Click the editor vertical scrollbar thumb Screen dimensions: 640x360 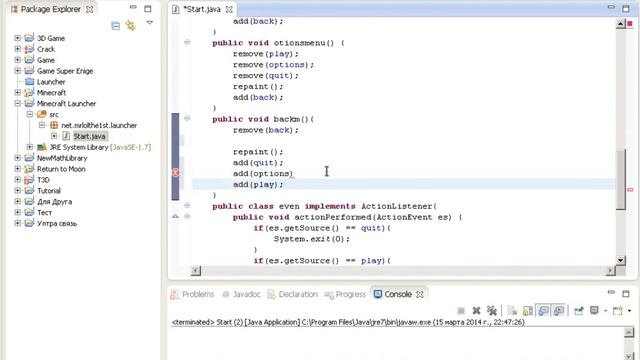point(620,180)
